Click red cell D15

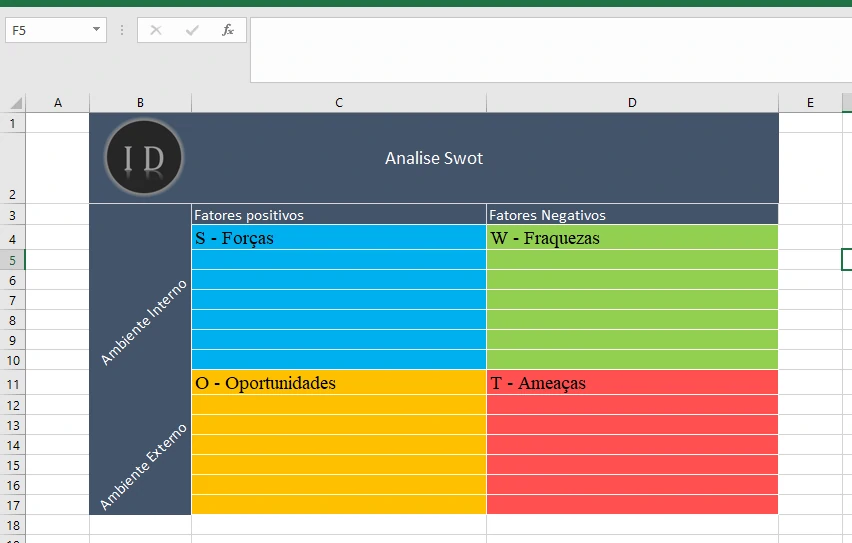coord(632,465)
